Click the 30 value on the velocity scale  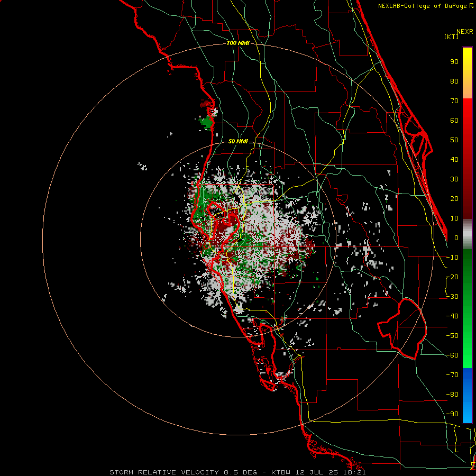[454, 179]
